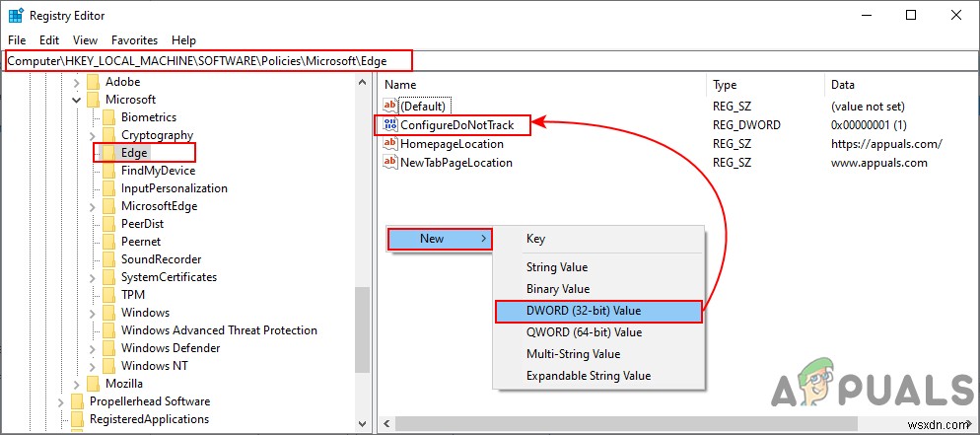Image resolution: width=980 pixels, height=435 pixels.
Task: Select the ConfigureDoNotTrack value name
Action: (456, 125)
